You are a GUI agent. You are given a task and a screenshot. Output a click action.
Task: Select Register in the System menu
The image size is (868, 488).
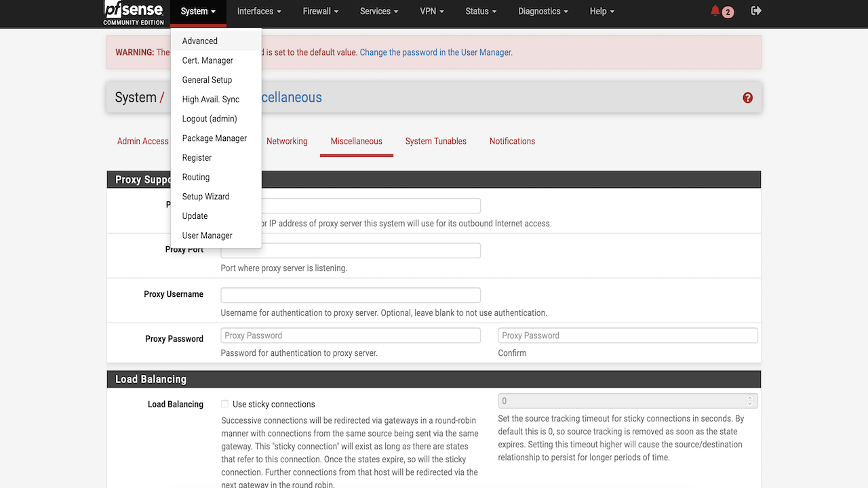coord(216,158)
